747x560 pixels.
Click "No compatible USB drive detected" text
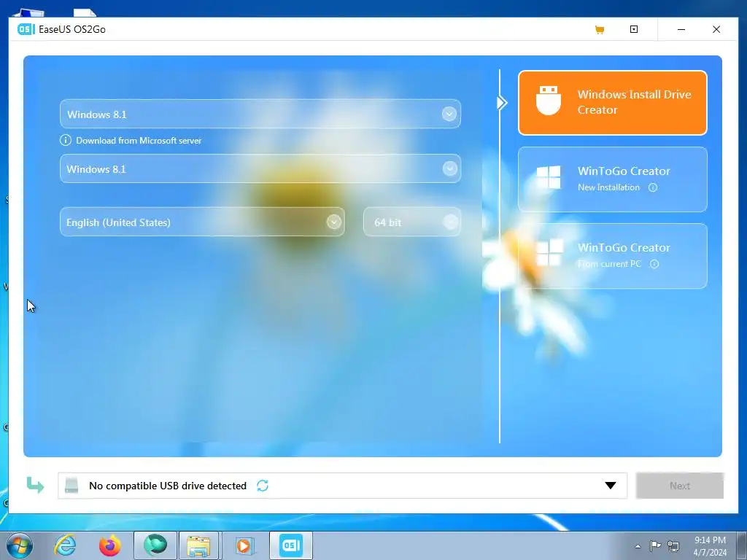(168, 486)
